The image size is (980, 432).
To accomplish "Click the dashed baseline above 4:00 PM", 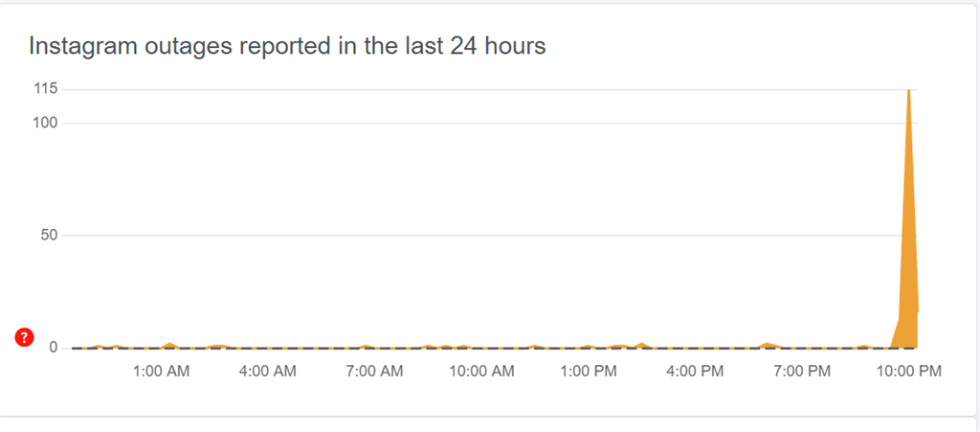I will 695,348.
